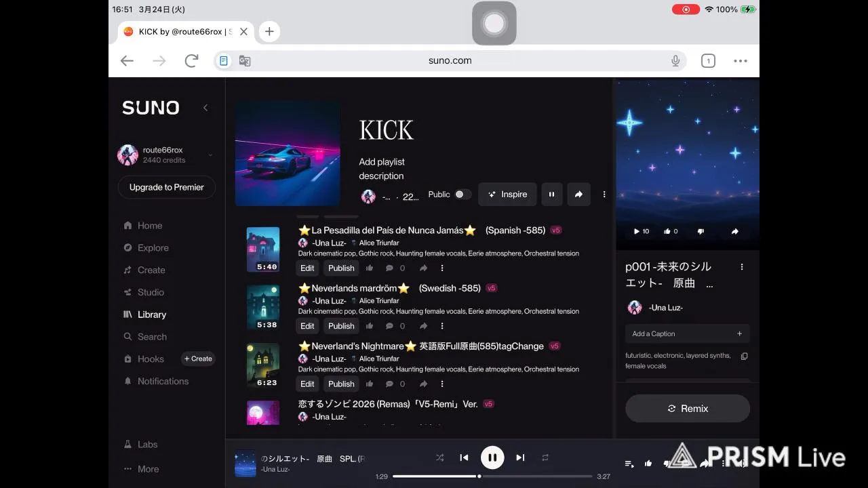Publish the Neverlands mardröm Swedish song
Image resolution: width=868 pixels, height=488 pixels.
pos(341,326)
